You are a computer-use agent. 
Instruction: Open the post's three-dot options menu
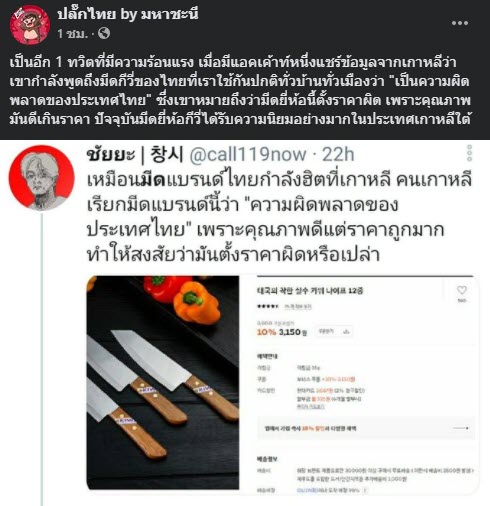460,23
